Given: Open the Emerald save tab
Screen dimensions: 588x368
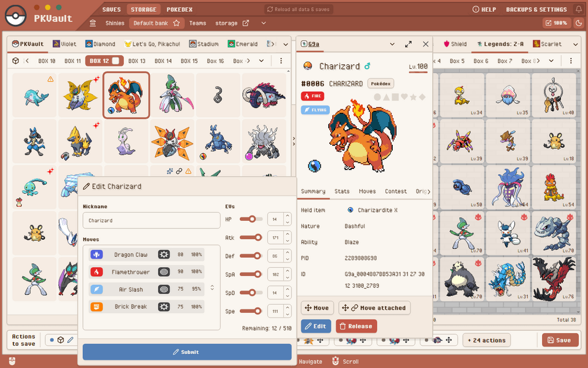Looking at the screenshot, I should (242, 44).
